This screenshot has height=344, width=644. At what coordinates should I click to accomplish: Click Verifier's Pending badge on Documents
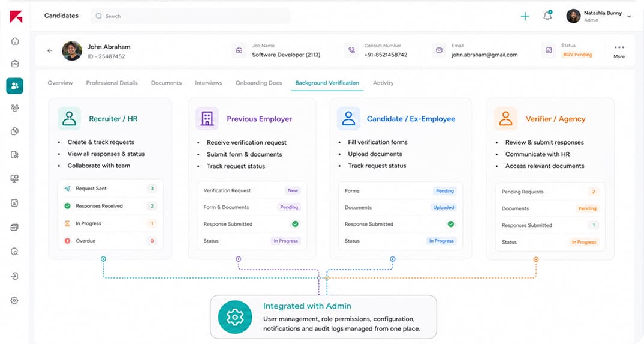(587, 208)
